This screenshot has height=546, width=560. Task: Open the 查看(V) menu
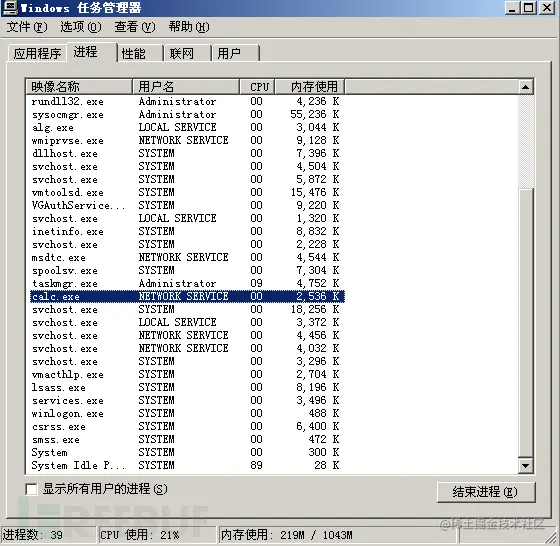[135, 27]
